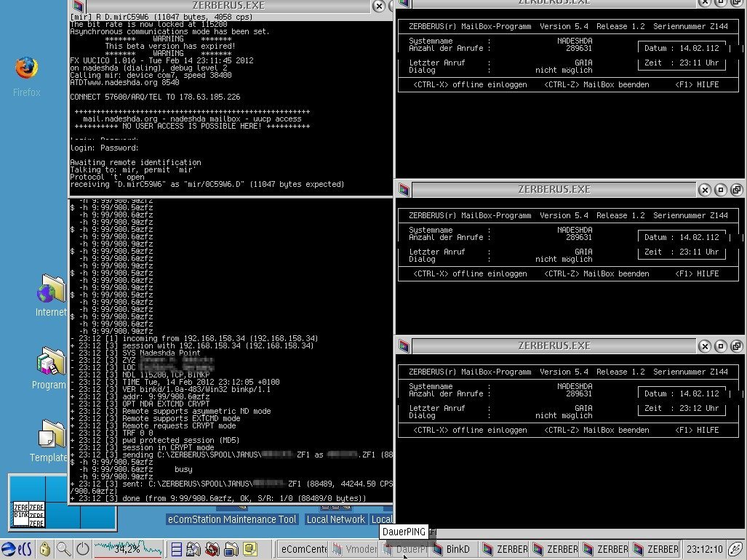
Task: Click the USB device icon beside clock
Action: [x=736, y=549]
